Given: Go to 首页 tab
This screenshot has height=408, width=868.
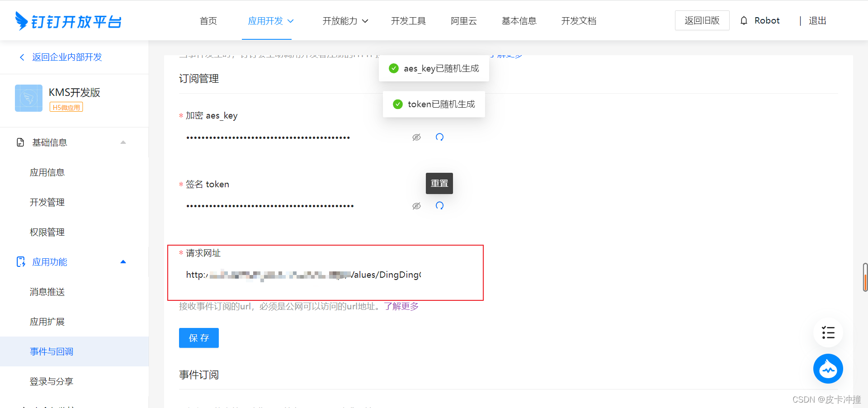Looking at the screenshot, I should coord(208,21).
